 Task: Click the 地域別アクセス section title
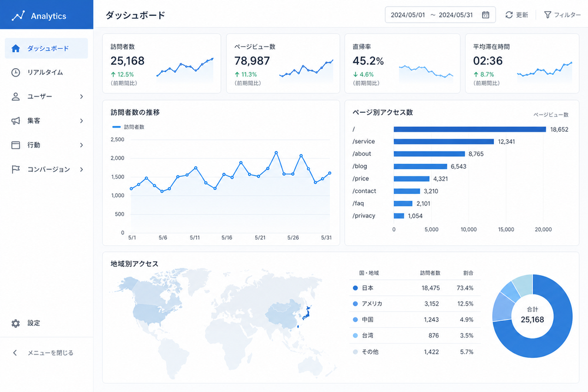click(134, 264)
